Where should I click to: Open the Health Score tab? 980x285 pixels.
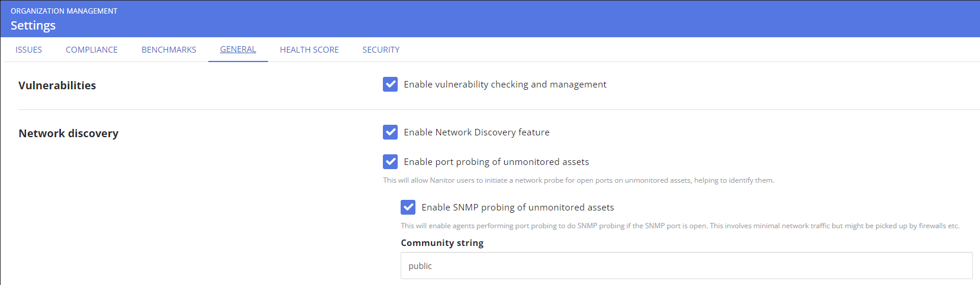point(309,50)
